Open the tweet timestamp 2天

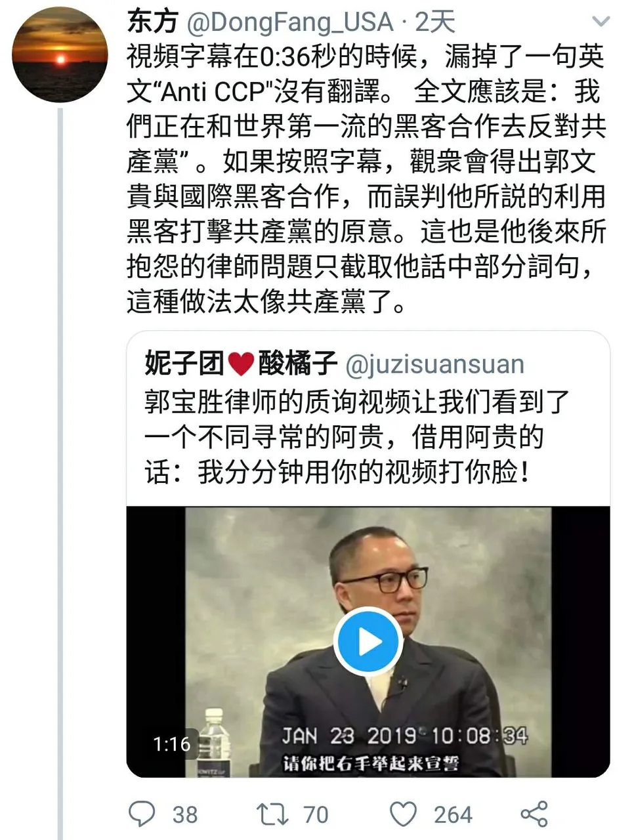point(435,22)
